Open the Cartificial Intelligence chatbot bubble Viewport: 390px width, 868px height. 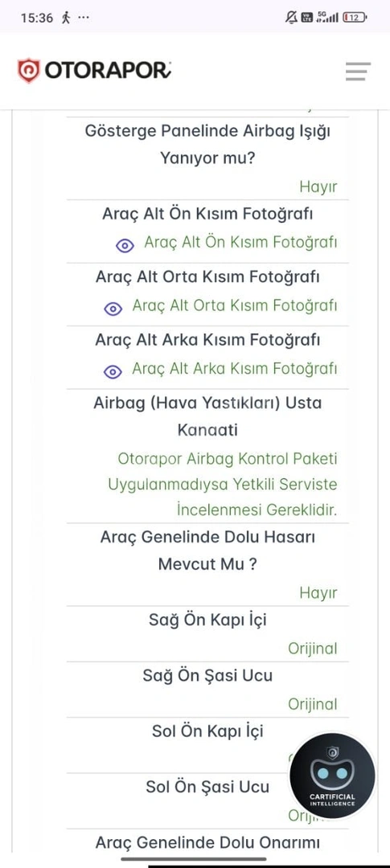tap(332, 776)
